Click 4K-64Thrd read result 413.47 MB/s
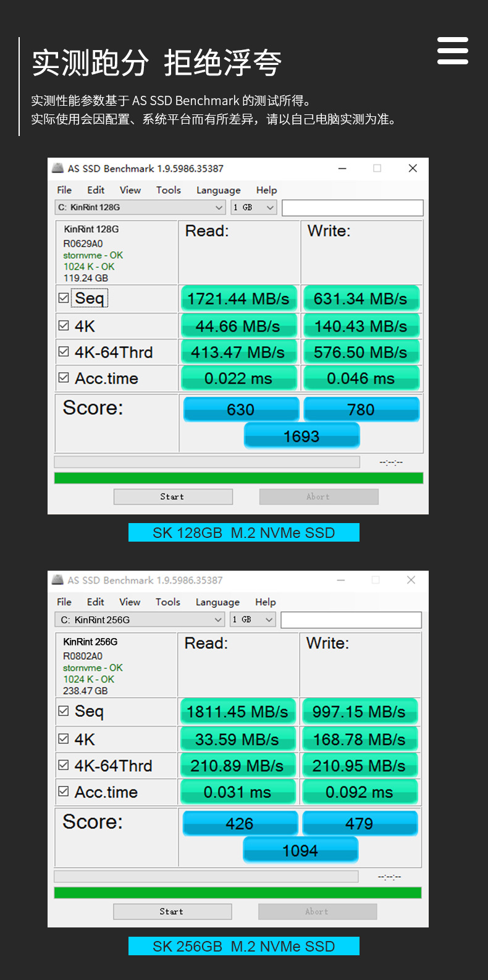The image size is (488, 980). tap(238, 352)
